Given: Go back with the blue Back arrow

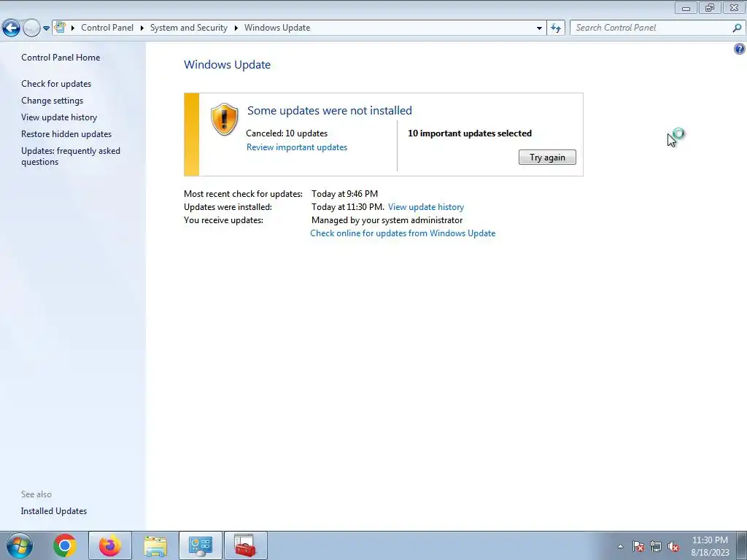Looking at the screenshot, I should coord(12,28).
